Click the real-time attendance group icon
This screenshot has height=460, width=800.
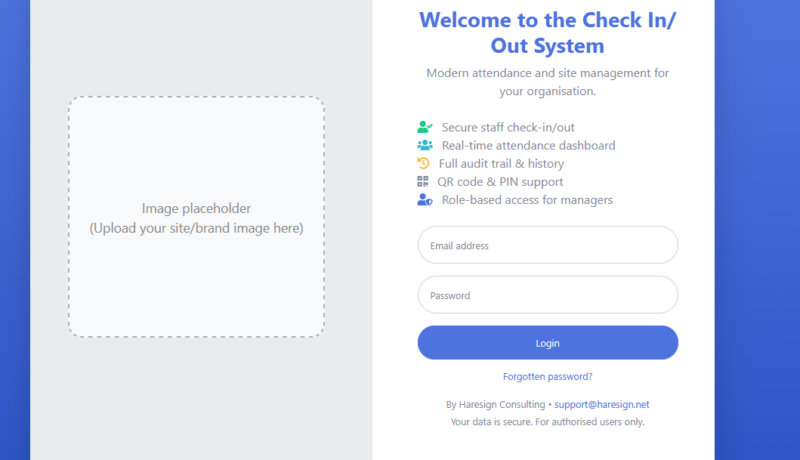[x=424, y=145]
